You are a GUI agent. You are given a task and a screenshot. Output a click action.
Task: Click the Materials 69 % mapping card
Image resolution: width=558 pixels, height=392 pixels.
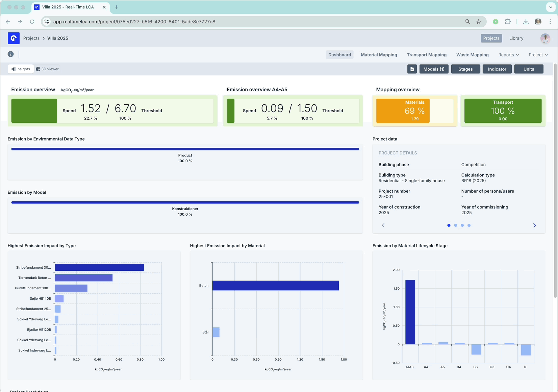415,111
